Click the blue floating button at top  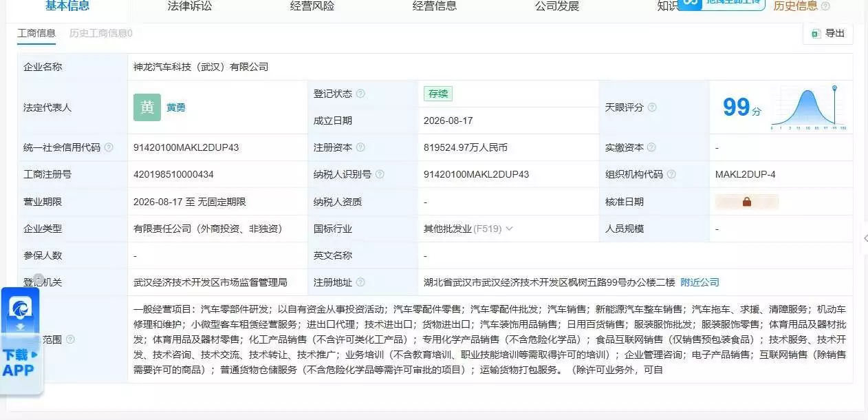point(723,4)
